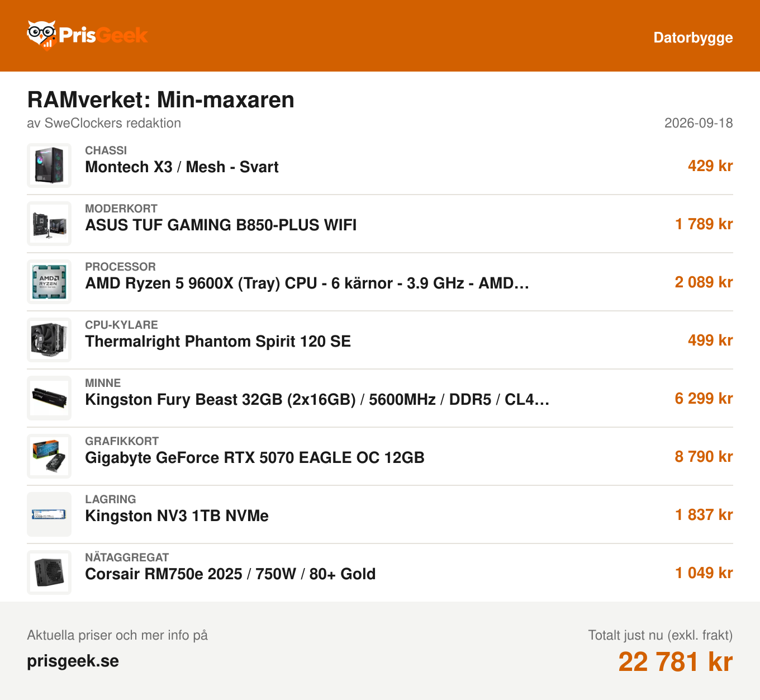Open the AMD Ryzen 5 9600X product
760x700 pixels.
point(307,283)
